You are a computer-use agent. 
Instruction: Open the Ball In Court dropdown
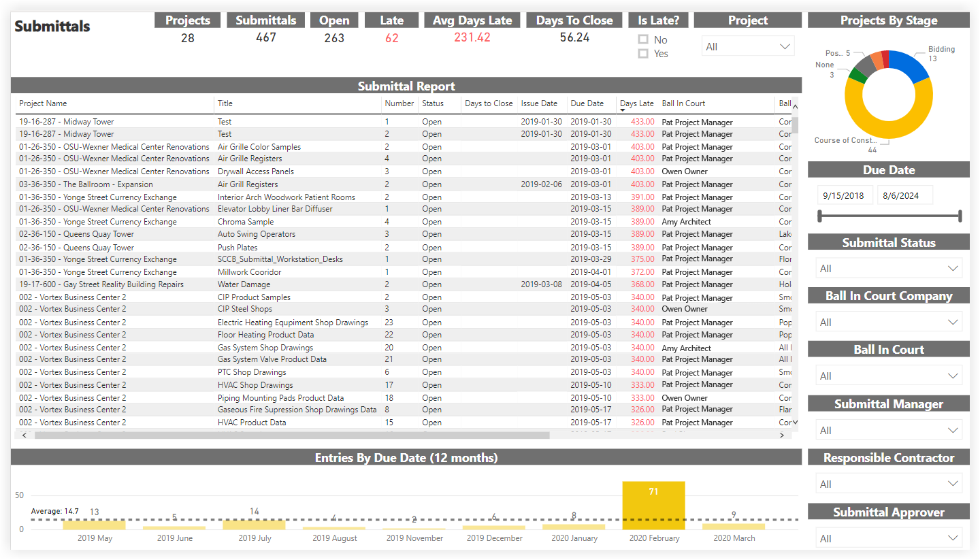(x=888, y=376)
